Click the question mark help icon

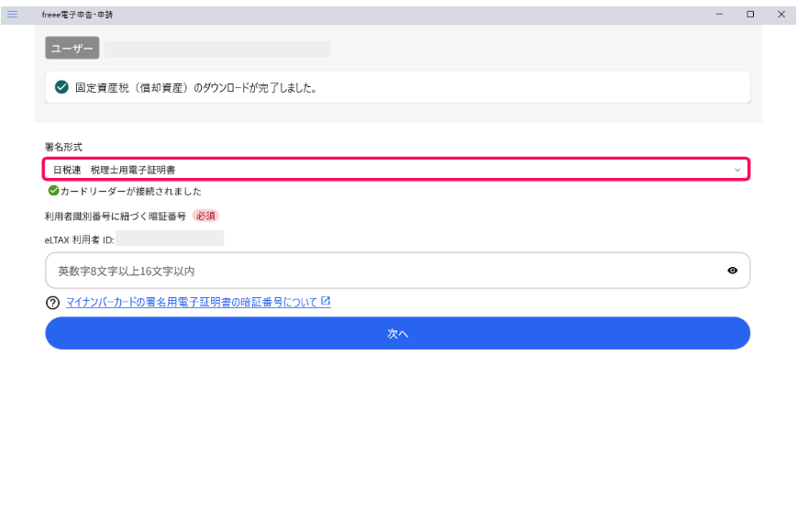tap(53, 303)
